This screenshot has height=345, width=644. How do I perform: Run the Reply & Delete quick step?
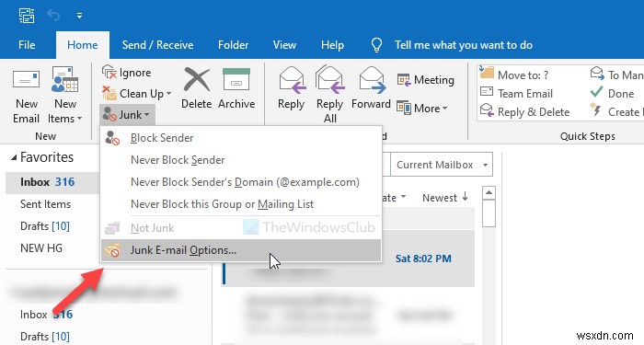pos(524,111)
